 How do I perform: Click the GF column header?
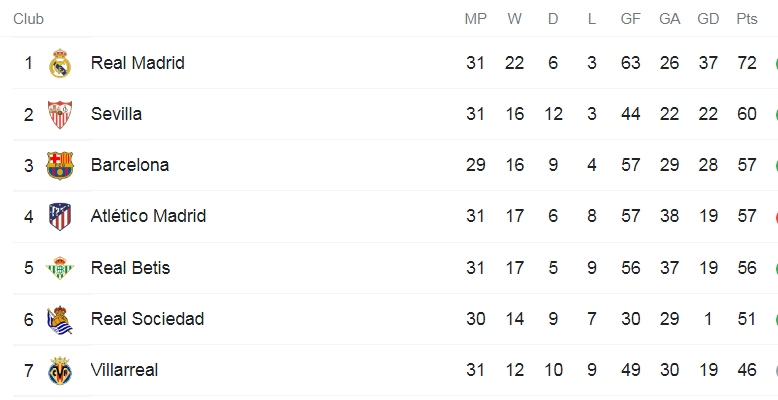pos(630,19)
